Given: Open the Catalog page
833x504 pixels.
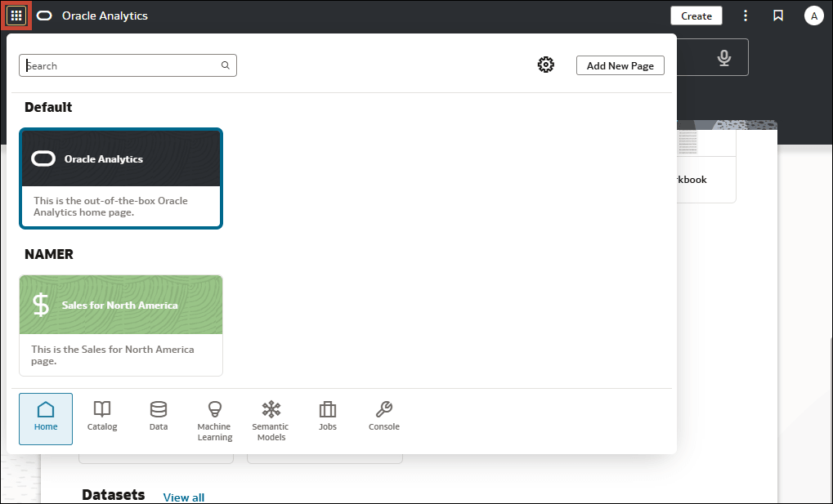Looking at the screenshot, I should click(x=102, y=417).
